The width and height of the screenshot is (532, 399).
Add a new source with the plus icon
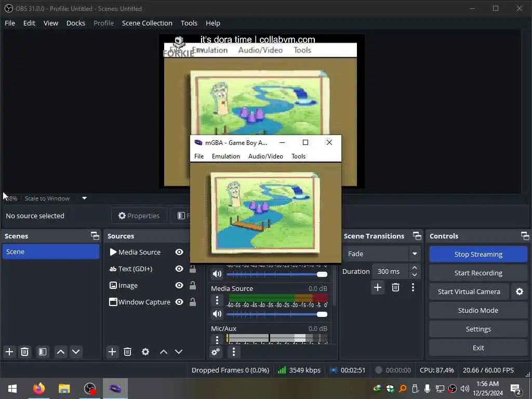tap(112, 352)
